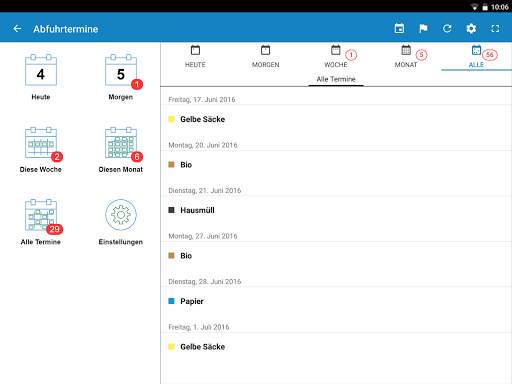
Task: Tap the badge 29 on Alle Termine
Action: click(x=54, y=229)
